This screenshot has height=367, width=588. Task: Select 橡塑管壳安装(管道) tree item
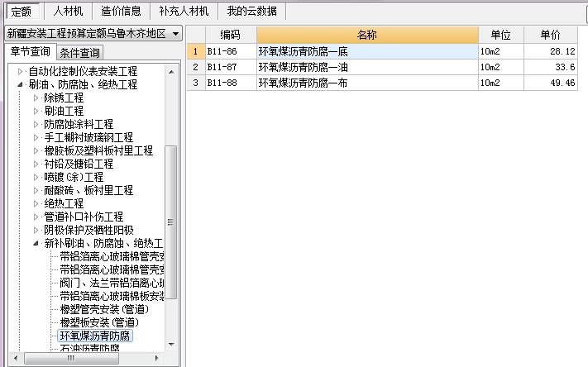pyautogui.click(x=105, y=309)
